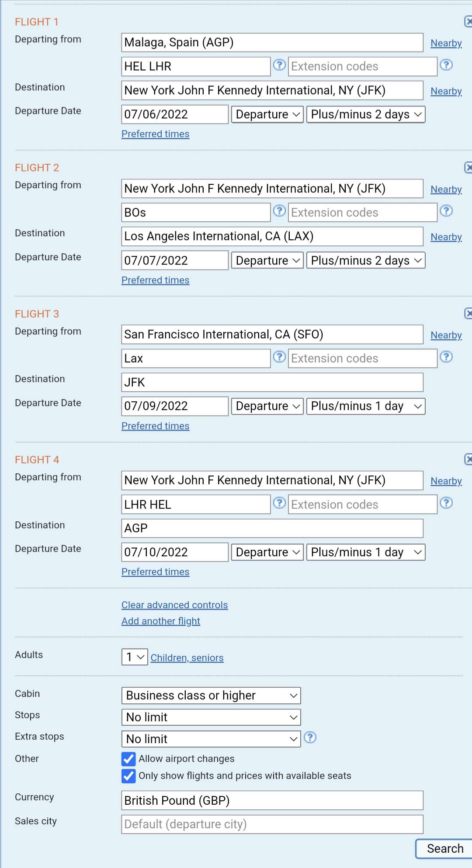Open routing codes help for Flight 2
The image size is (472, 868).
pyautogui.click(x=279, y=211)
